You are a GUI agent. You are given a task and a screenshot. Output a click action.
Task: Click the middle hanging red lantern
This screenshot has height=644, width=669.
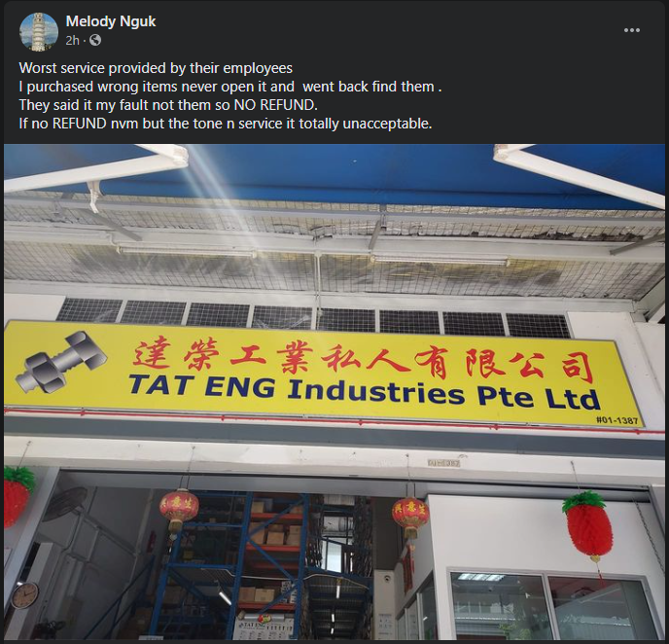click(x=410, y=518)
